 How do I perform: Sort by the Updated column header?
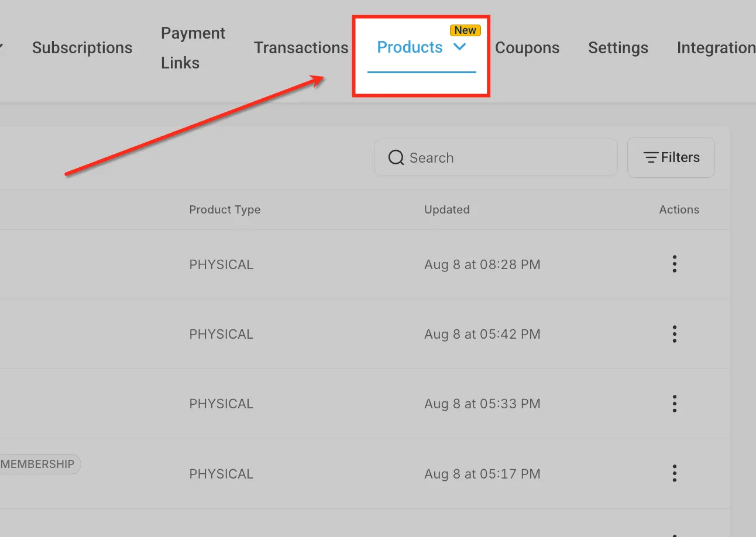click(447, 209)
